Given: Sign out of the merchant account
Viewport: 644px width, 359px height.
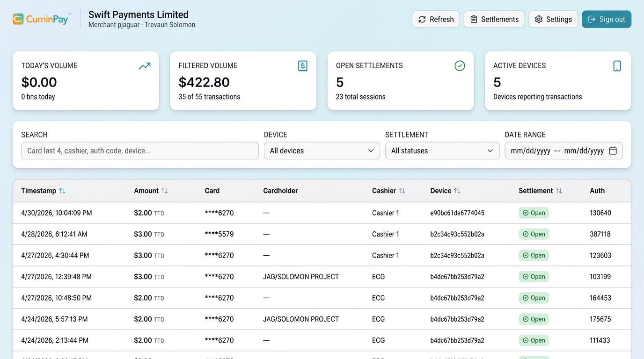Looking at the screenshot, I should click(607, 19).
